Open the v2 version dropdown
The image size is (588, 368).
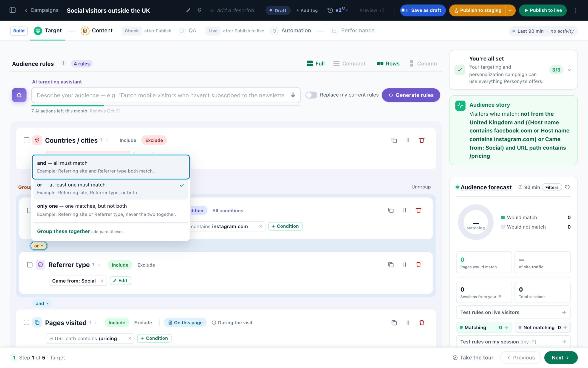point(342,10)
